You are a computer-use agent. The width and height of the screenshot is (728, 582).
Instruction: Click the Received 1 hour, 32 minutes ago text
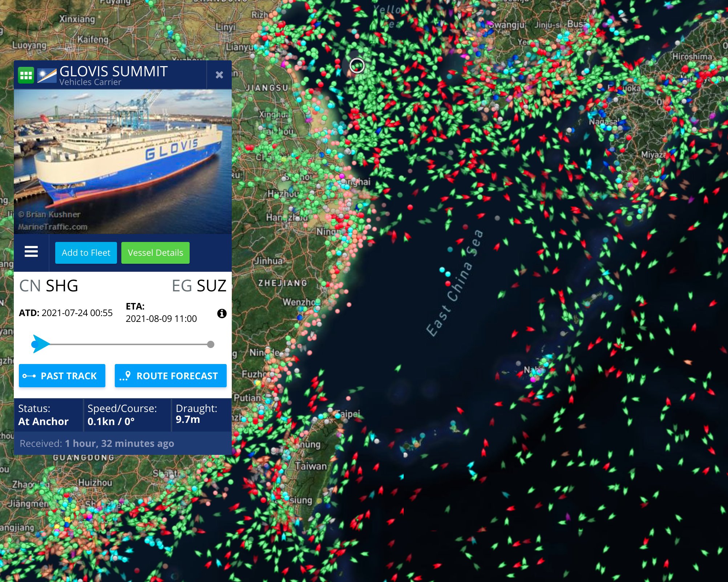point(97,443)
